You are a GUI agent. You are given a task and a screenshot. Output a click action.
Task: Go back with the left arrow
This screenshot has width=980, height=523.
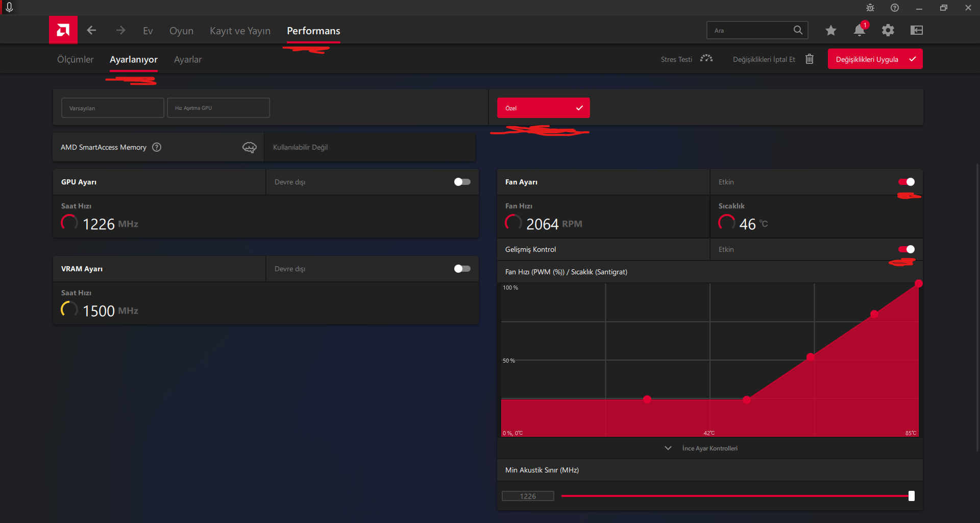92,30
